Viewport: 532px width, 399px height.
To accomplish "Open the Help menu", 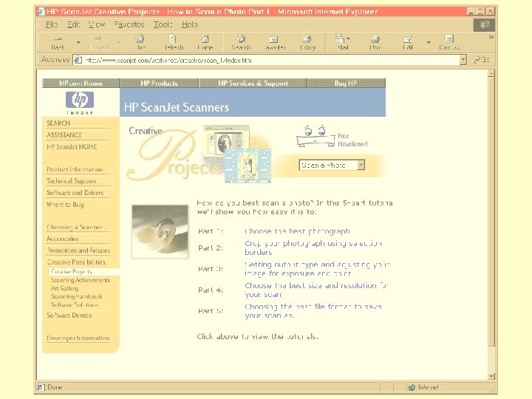I will click(x=189, y=25).
